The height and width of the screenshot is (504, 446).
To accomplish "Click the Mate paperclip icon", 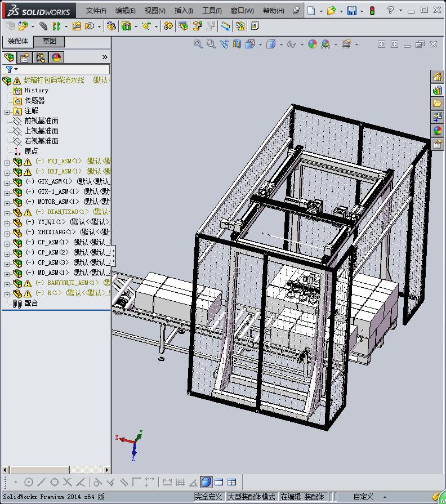I will 43,26.
